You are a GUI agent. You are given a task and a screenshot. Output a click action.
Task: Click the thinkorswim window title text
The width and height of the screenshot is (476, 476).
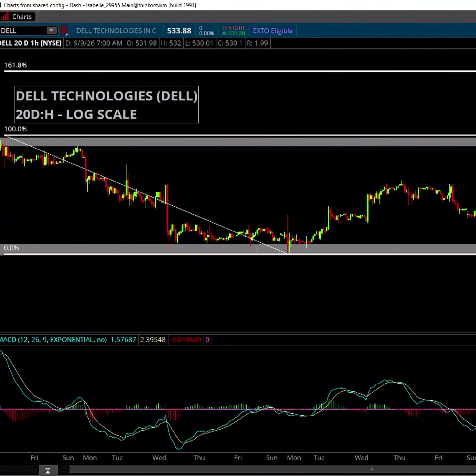(x=100, y=5)
